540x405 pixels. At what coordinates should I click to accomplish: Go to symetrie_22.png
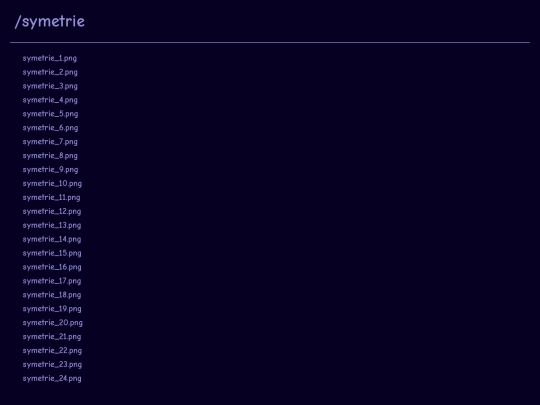tap(52, 351)
